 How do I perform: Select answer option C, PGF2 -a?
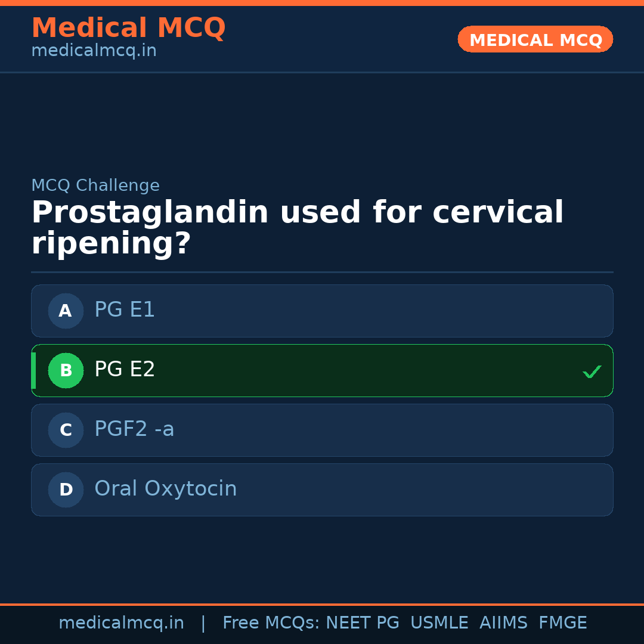point(322,430)
